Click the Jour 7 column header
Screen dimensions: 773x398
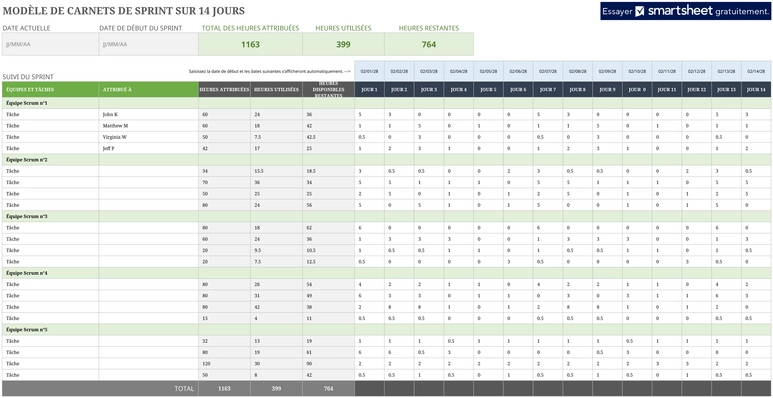click(548, 90)
